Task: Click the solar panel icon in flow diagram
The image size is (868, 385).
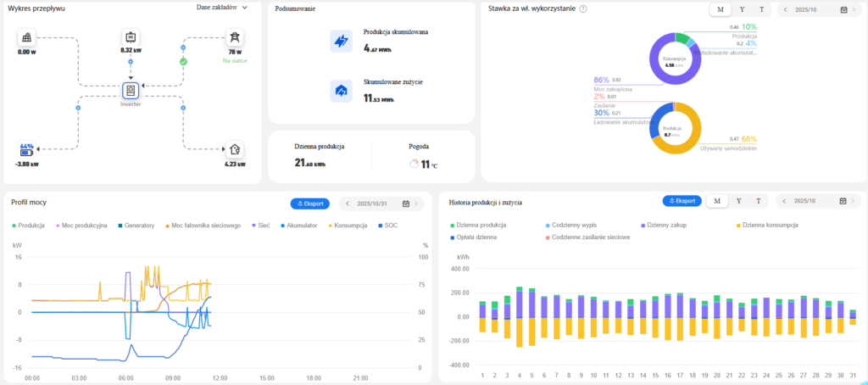Action: [27, 37]
